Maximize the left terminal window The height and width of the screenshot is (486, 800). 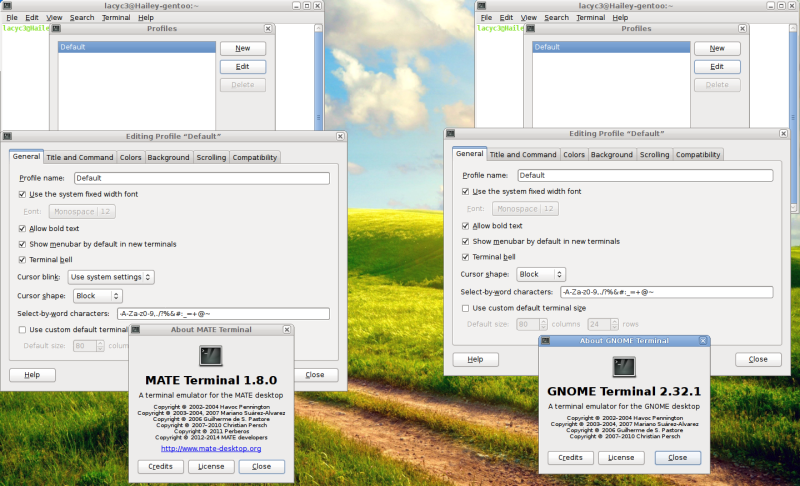click(x=307, y=6)
